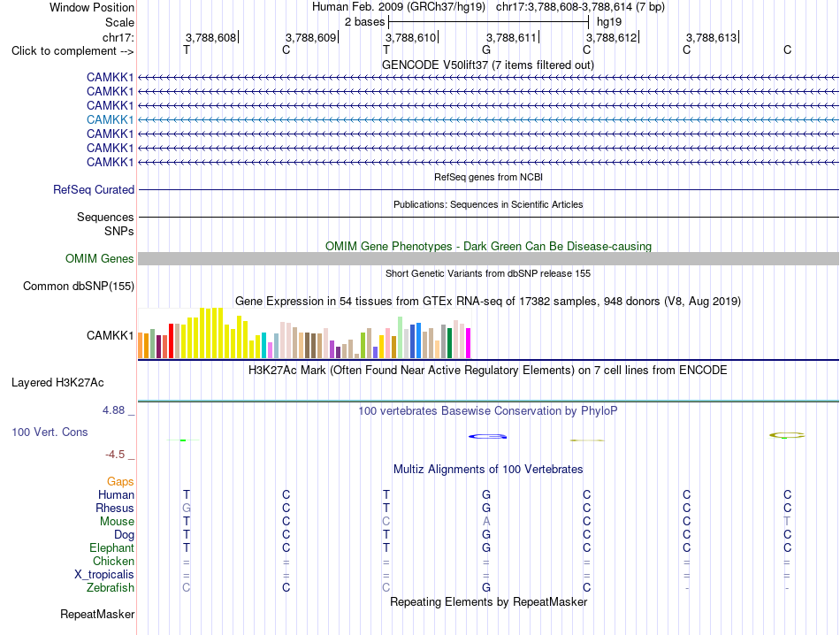This screenshot has height=635, width=840.
Task: Click 'Multiz Alignments of 100 Vertebrates' title
Action: click(488, 470)
